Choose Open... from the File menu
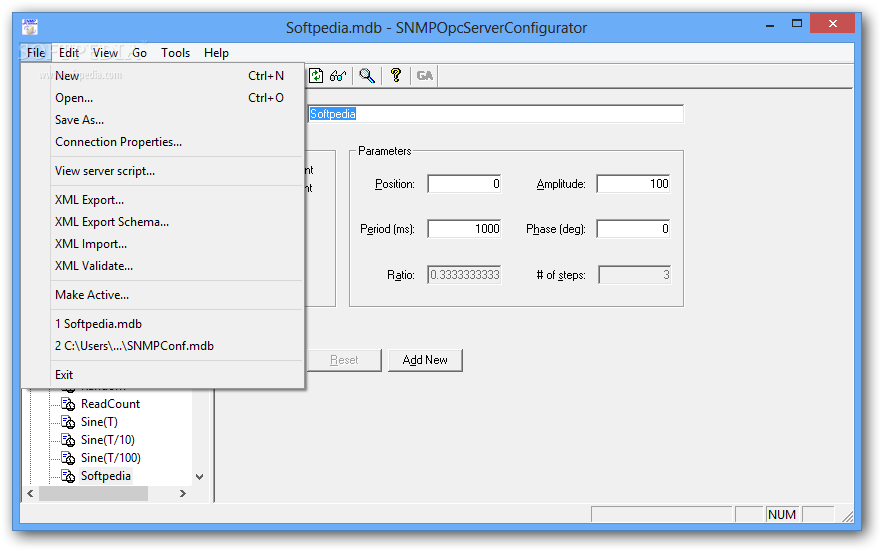Screen dimensions: 882x551 pyautogui.click(x=163, y=98)
